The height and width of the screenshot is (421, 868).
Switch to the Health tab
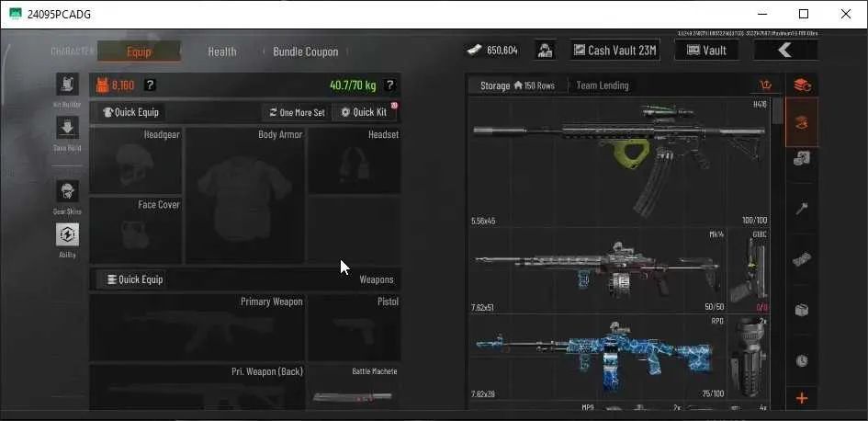click(x=222, y=51)
